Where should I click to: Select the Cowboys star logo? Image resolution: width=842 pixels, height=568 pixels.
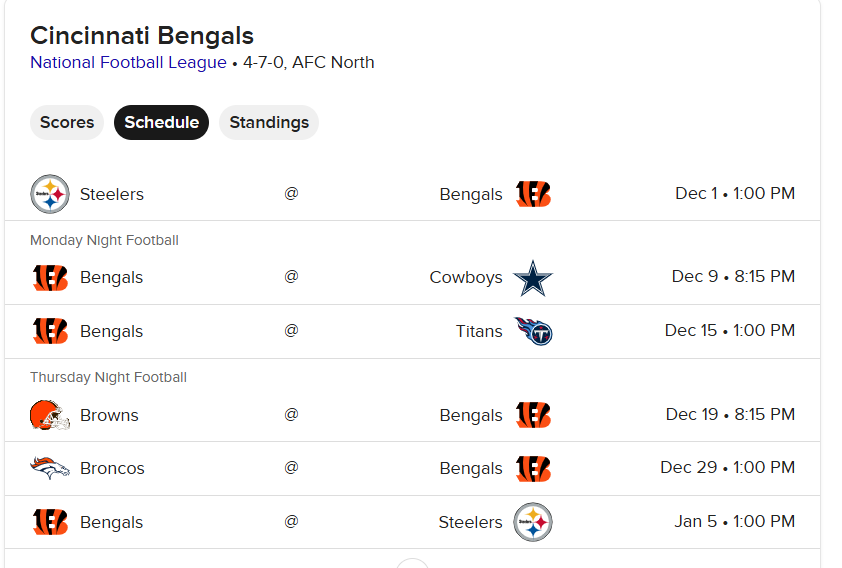533,278
